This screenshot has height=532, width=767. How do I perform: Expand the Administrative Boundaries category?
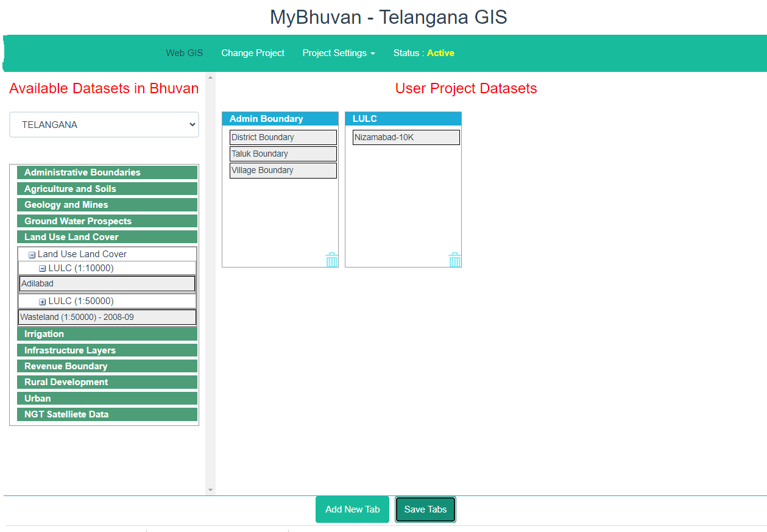click(x=107, y=172)
